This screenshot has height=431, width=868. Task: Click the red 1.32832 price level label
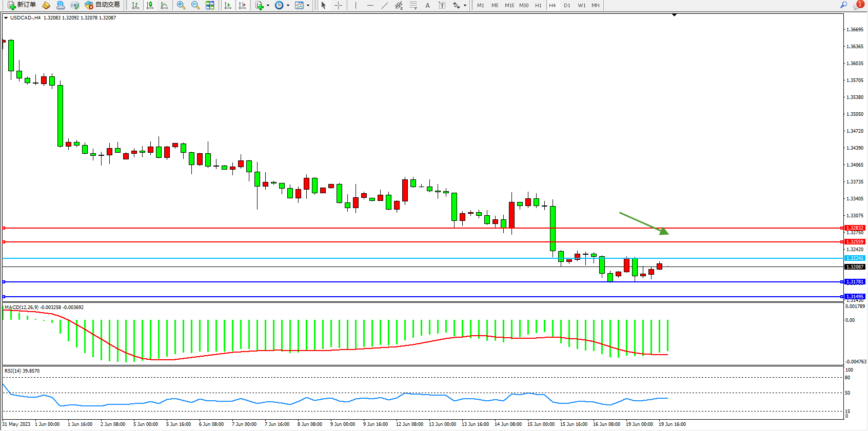click(x=855, y=228)
